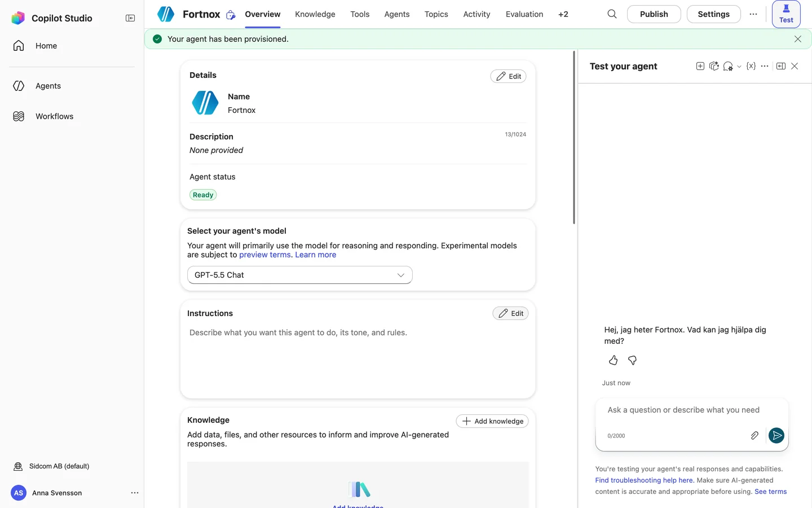Give thumbs down to agent greeting
This screenshot has width=812, height=508.
633,360
